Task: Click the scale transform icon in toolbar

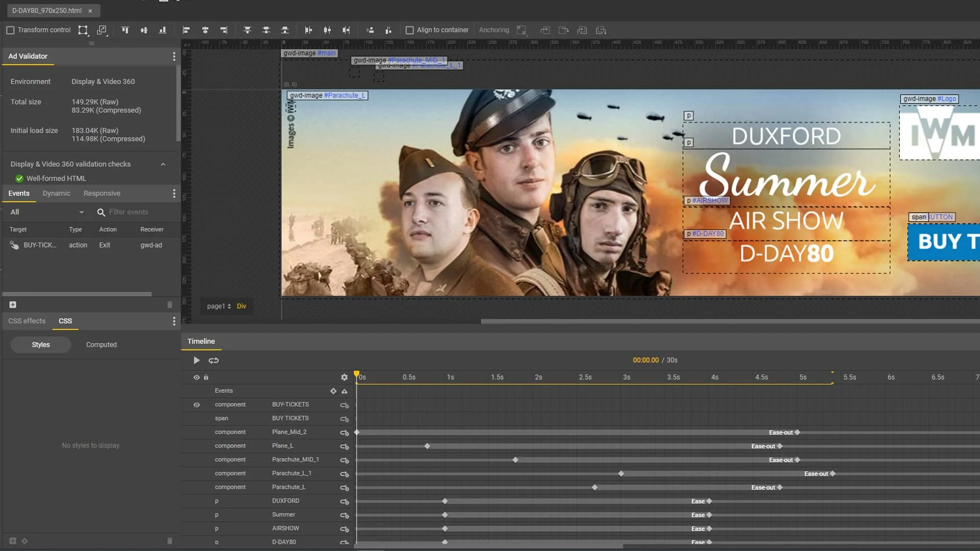Action: tap(102, 30)
